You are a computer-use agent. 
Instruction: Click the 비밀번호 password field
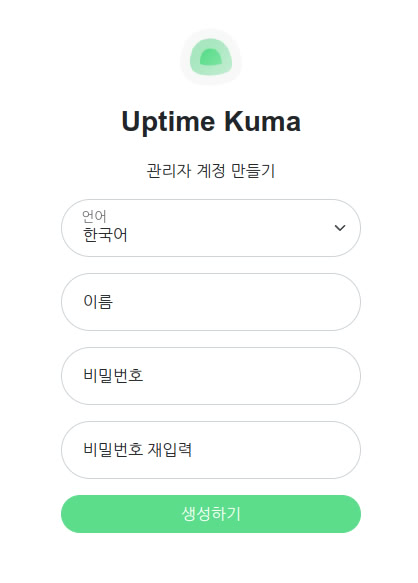coord(211,376)
